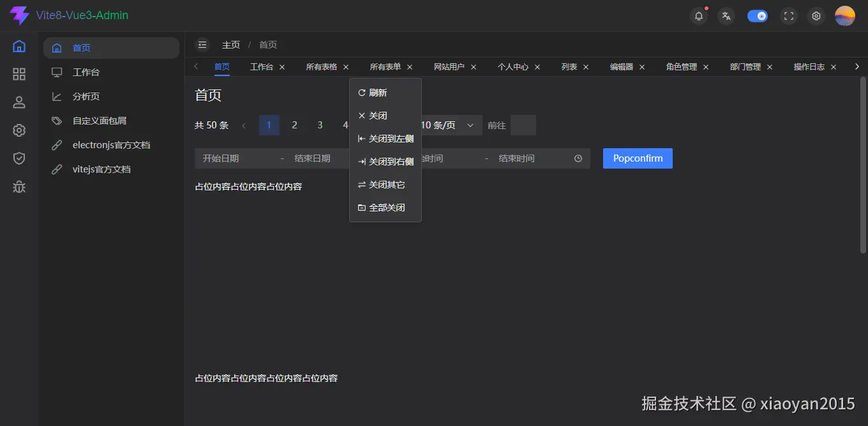Toggle the dark mode switch
This screenshot has width=868, height=426.
click(758, 16)
